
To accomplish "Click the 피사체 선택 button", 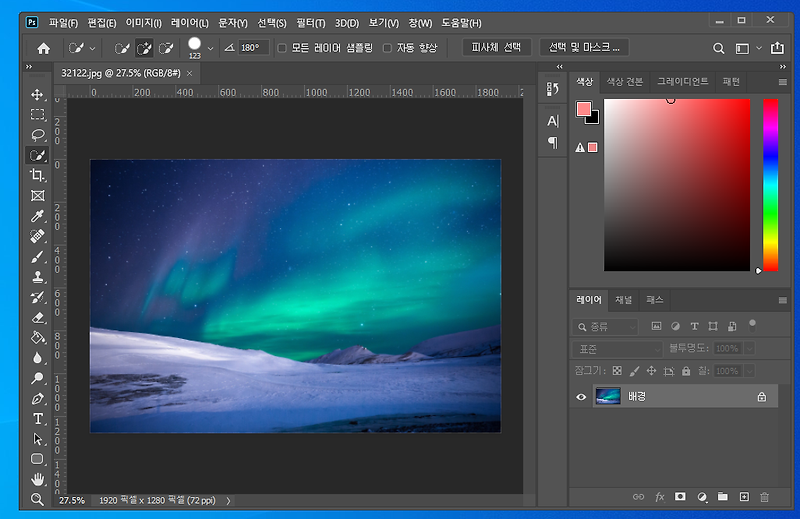I will [x=496, y=47].
